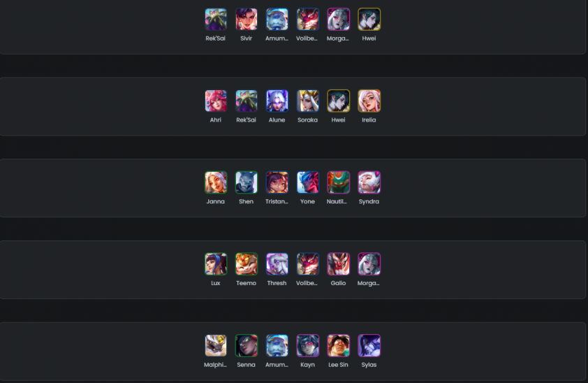588x383 pixels.
Task: Choose the Soraka champion portrait
Action: (x=308, y=101)
